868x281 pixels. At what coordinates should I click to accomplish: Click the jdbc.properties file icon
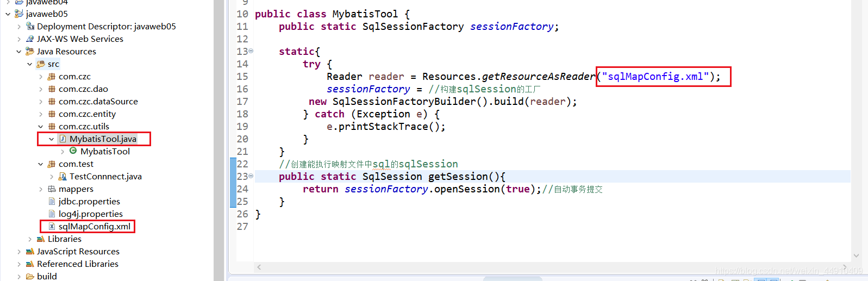point(52,201)
